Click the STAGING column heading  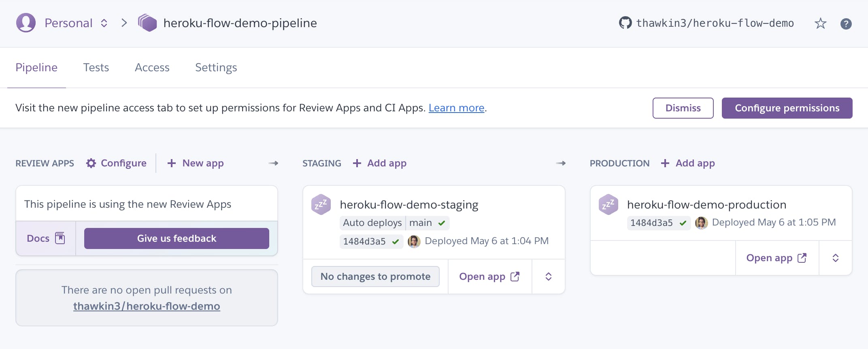tap(322, 163)
